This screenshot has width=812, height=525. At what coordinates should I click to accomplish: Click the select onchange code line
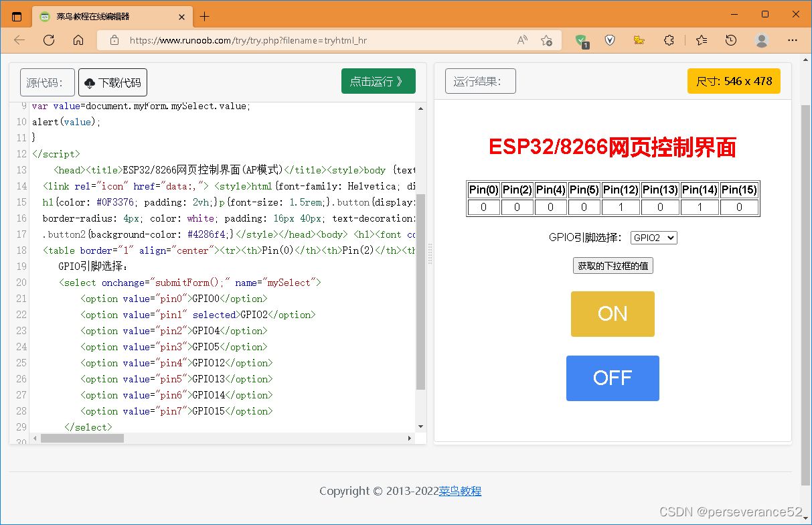click(190, 283)
